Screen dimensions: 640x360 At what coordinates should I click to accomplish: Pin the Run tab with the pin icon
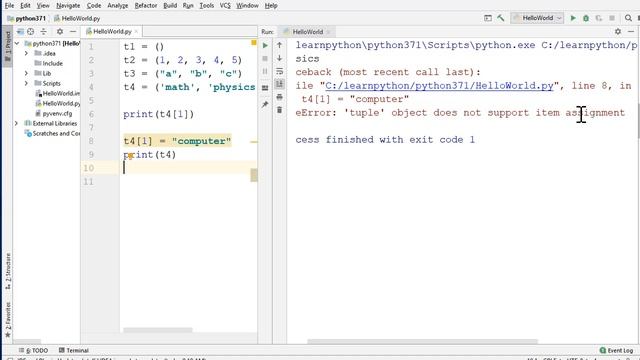point(265,104)
